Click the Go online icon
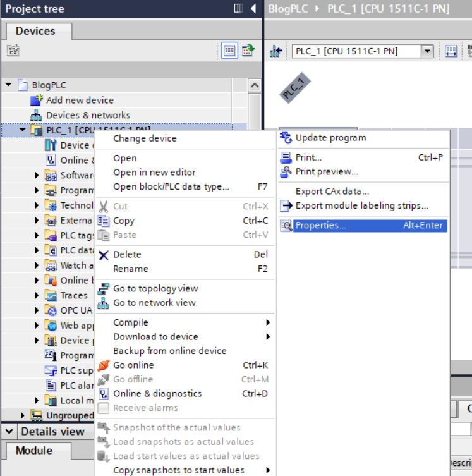The width and height of the screenshot is (472, 476). click(x=104, y=365)
